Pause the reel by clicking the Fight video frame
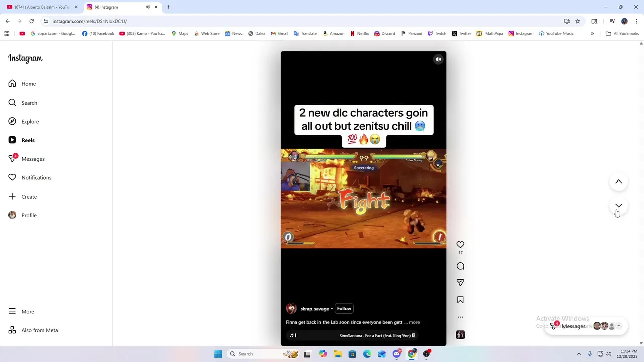 coord(363,199)
